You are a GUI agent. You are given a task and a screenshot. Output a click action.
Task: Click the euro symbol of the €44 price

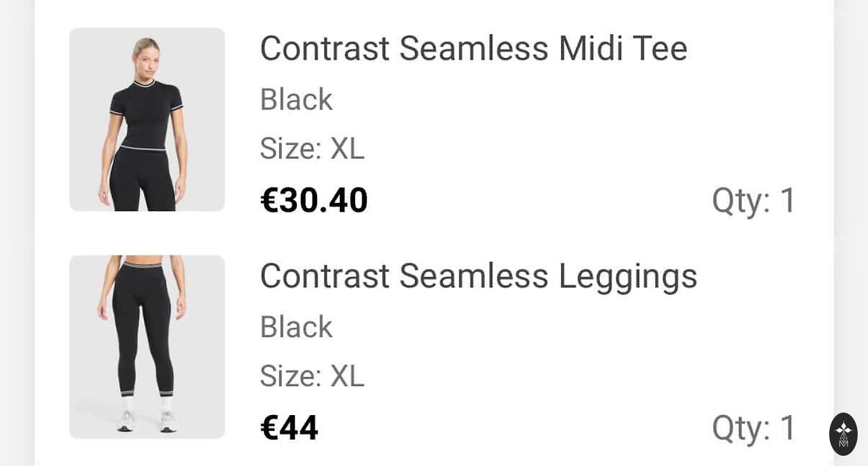[269, 428]
